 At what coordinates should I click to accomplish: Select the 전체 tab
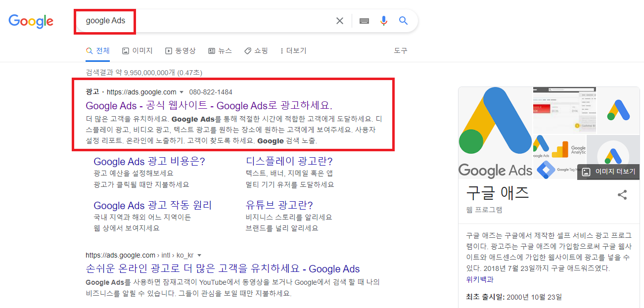(98, 51)
